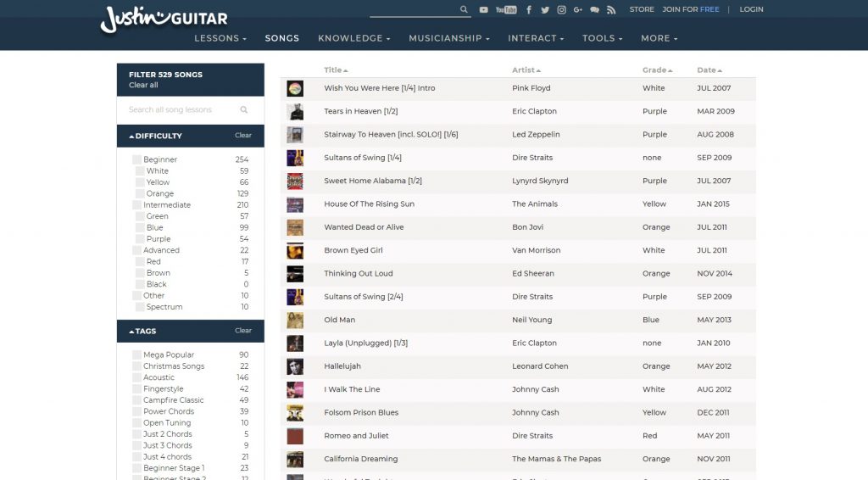This screenshot has height=480, width=868.
Task: Check the Orange grade checkbox
Action: (140, 193)
